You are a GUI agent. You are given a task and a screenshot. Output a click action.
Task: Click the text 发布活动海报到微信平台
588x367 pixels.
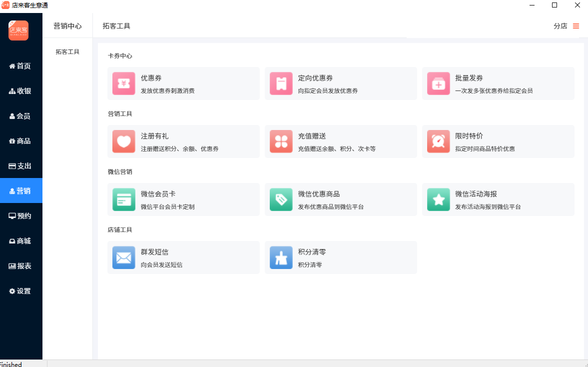(488, 207)
